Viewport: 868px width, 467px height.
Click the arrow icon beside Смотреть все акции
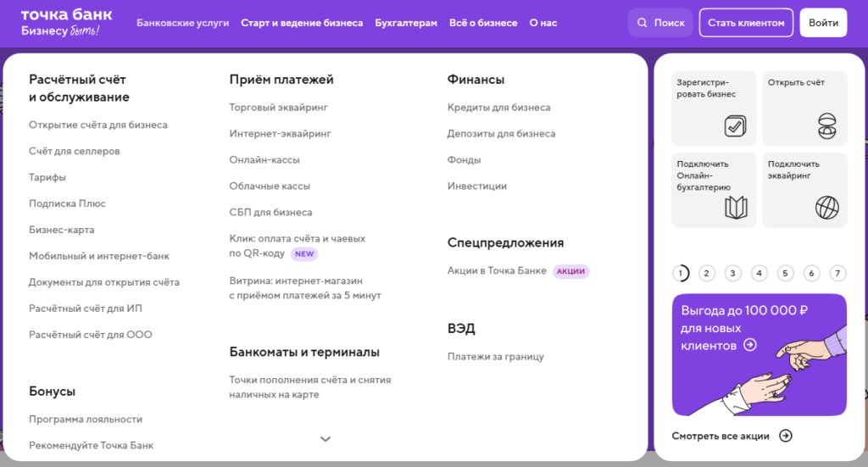click(786, 436)
